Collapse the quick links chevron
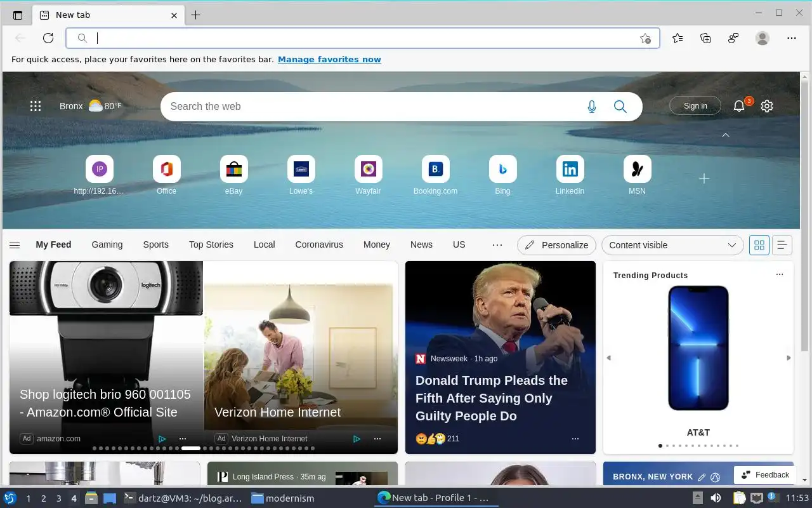The image size is (812, 508). tap(726, 135)
